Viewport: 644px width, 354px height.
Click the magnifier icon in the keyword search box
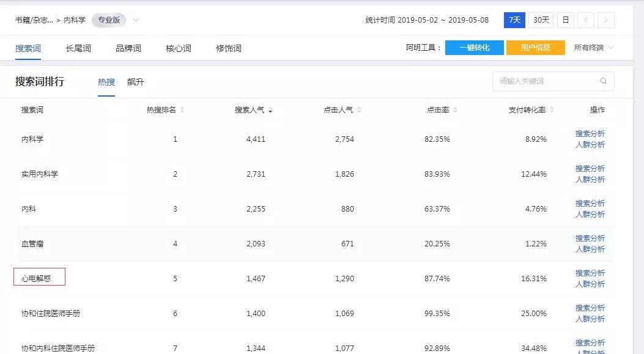603,81
